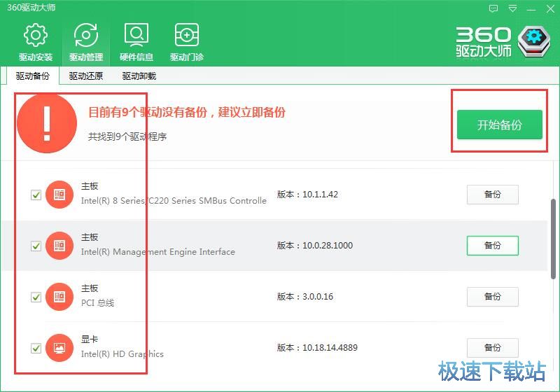Click the 360驱动大师 logo badge

534,42
